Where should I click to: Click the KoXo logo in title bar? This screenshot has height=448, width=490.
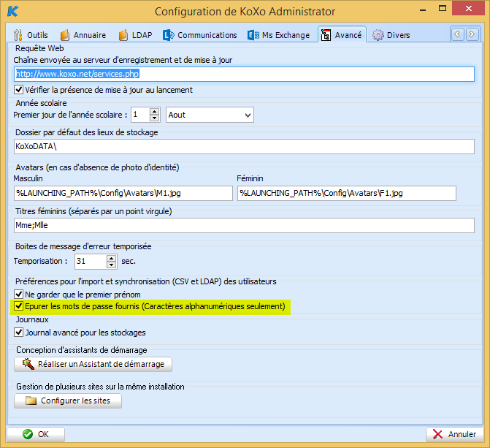[13, 11]
